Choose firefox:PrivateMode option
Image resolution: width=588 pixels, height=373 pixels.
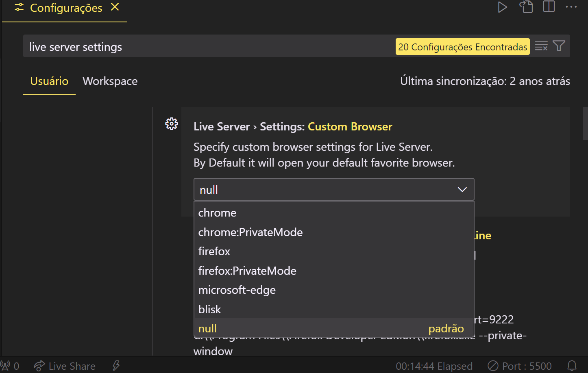click(334, 271)
